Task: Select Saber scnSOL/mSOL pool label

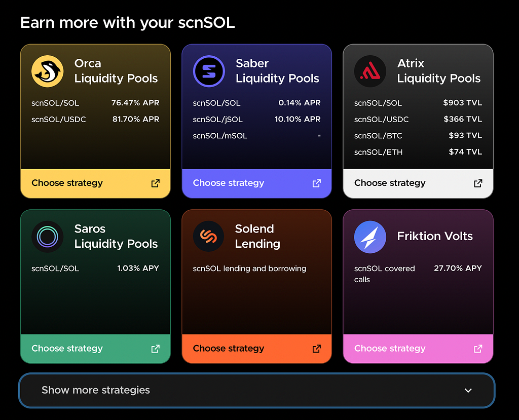Action: [x=220, y=136]
